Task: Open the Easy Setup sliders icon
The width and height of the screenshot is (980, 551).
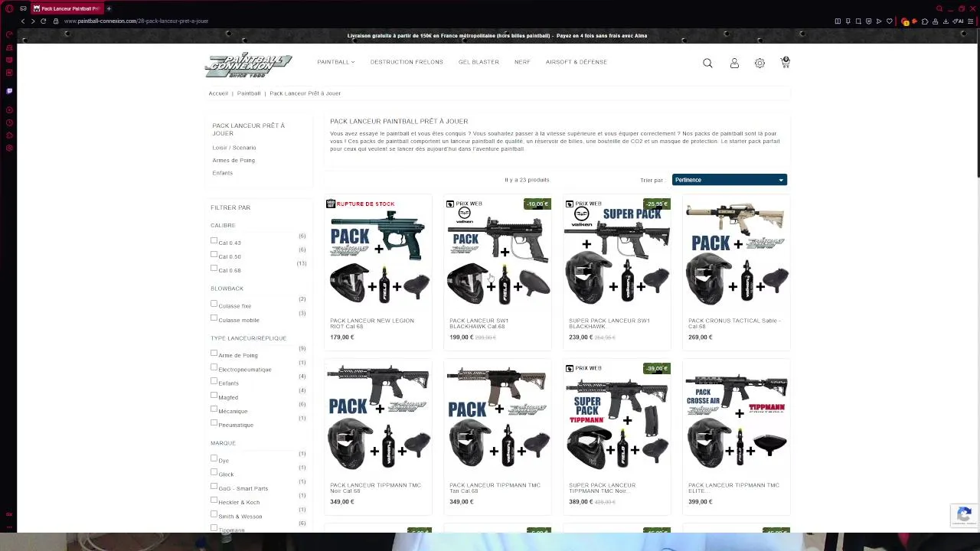Action: coord(971,21)
